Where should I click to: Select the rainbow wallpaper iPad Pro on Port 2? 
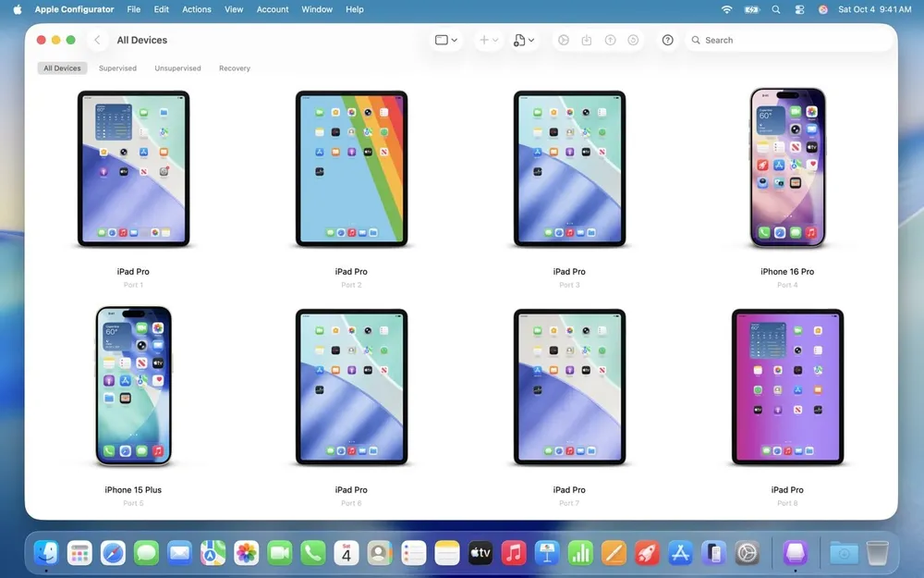point(352,168)
